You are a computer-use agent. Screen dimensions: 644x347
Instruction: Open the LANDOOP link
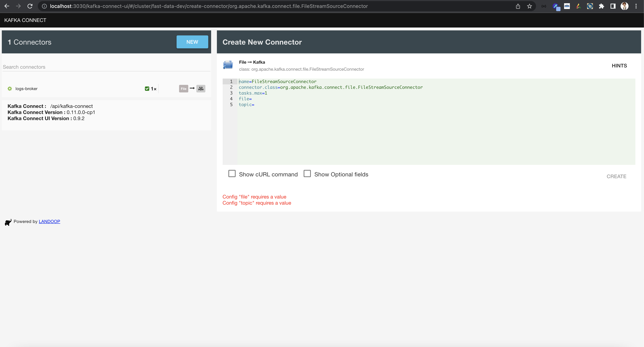[x=49, y=222]
